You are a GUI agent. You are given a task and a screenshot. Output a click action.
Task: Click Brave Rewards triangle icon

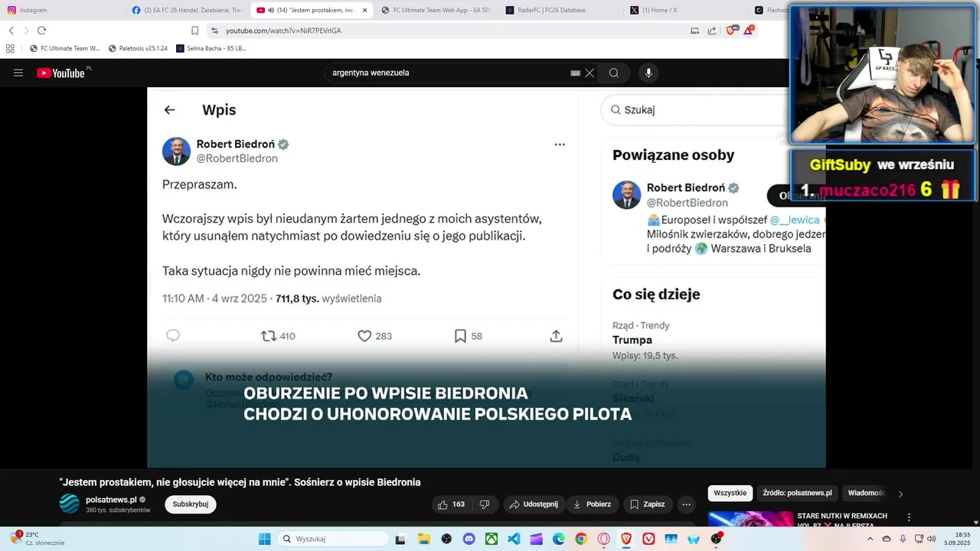[749, 31]
